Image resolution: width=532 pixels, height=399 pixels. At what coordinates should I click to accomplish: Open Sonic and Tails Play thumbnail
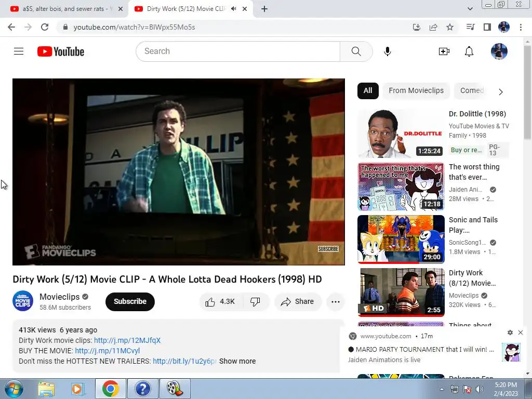click(401, 240)
